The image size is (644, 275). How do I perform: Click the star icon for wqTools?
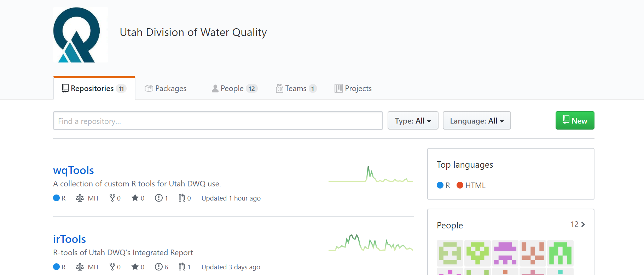click(x=135, y=198)
